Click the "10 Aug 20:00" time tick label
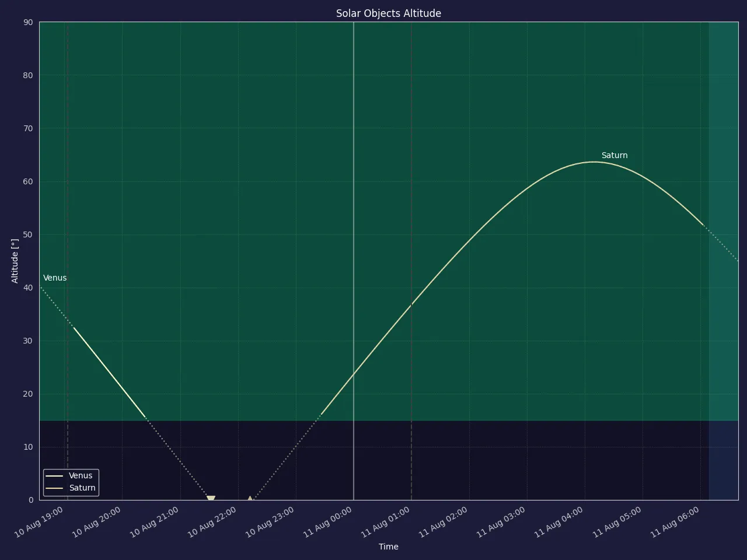 coord(97,522)
